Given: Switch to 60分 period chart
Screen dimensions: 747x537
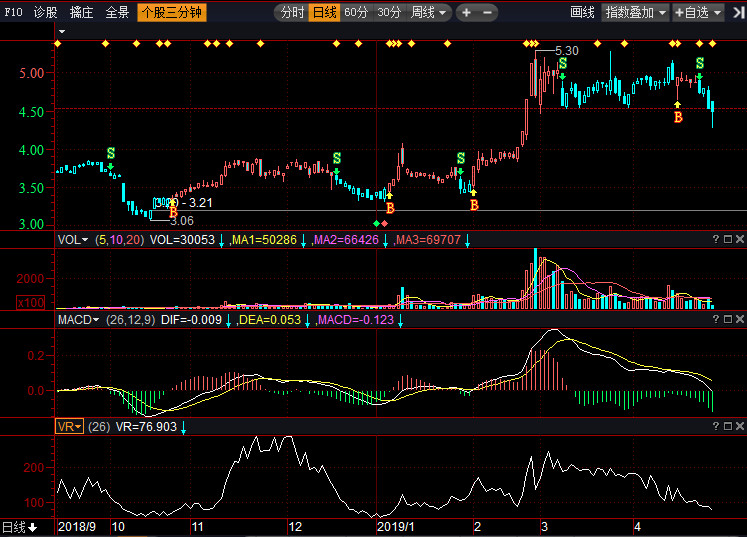Looking at the screenshot, I should click(x=356, y=12).
